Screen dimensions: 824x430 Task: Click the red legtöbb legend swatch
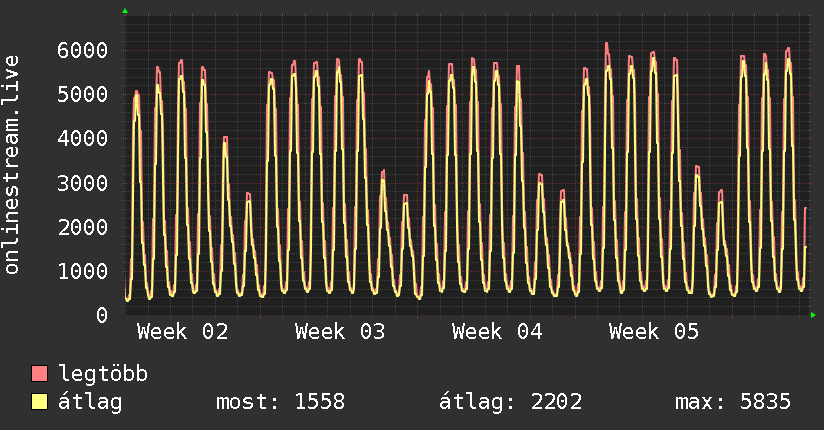40,375
